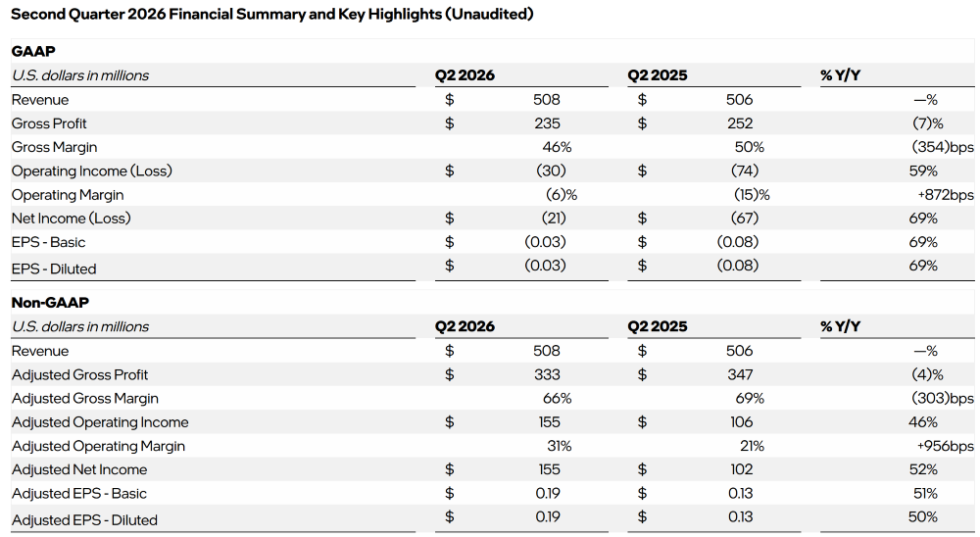Click the Adjusted Operating Margin +956bps value
Screen dimensions: 980x537
[945, 446]
